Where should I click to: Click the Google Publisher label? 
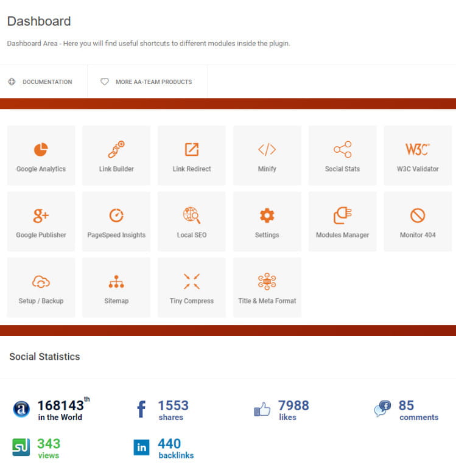41,235
